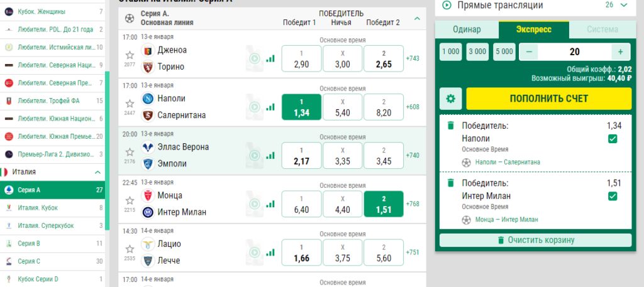644x287 pixels.
Task: Click Очистить корзину button
Action: (536, 241)
